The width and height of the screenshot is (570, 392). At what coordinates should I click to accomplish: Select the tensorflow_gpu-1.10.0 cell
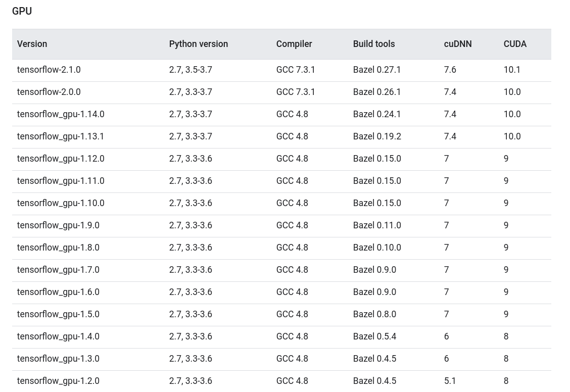coord(61,203)
